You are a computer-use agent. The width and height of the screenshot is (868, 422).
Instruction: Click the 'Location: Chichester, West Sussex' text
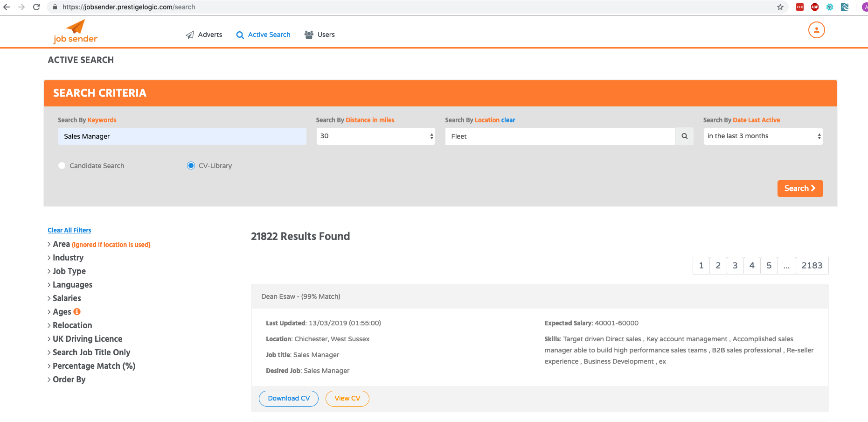pyautogui.click(x=318, y=339)
